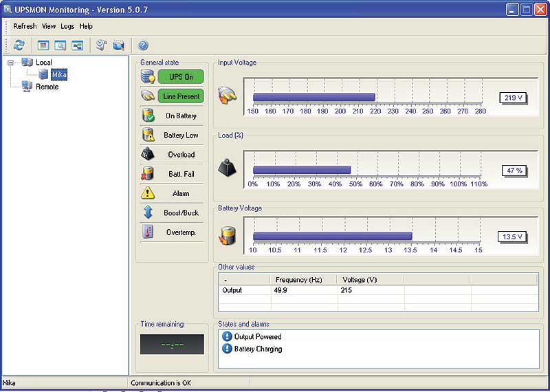Click the Battery Voltage progress bar
This screenshot has width=550, height=392.
pyautogui.click(x=333, y=236)
